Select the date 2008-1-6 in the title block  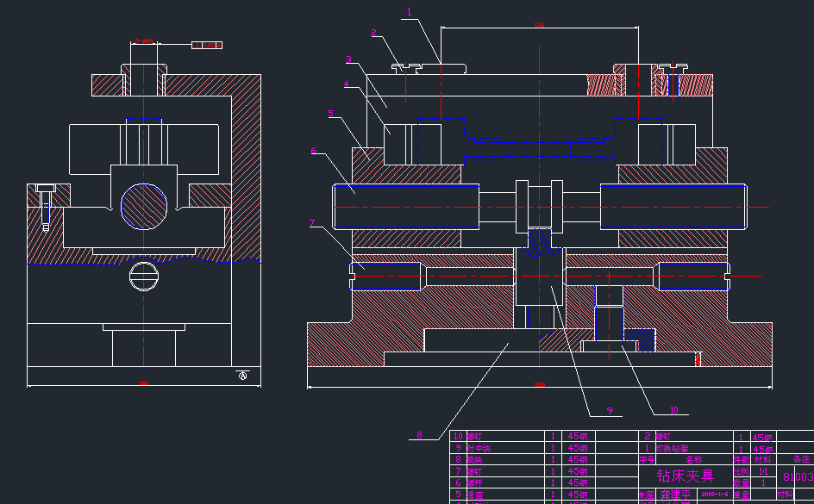coord(715,495)
